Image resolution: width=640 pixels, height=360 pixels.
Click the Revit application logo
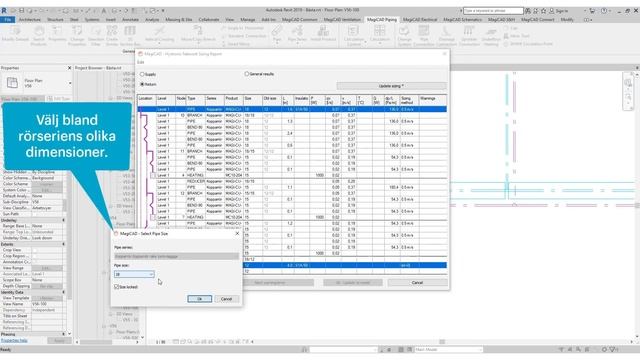(x=4, y=10)
